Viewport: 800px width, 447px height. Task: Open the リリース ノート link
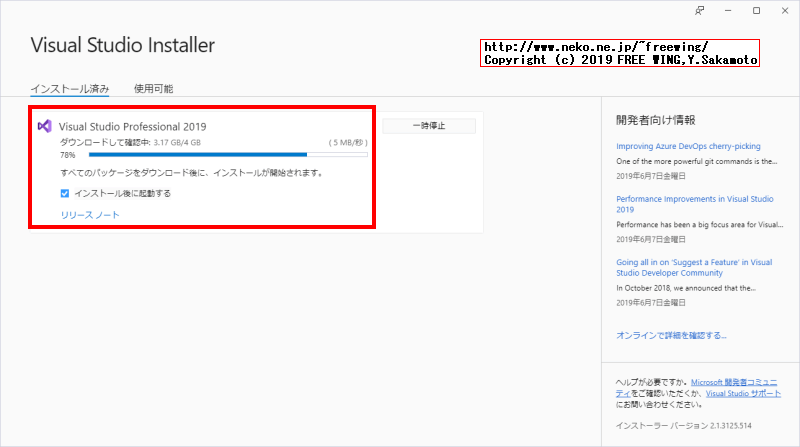pos(90,215)
